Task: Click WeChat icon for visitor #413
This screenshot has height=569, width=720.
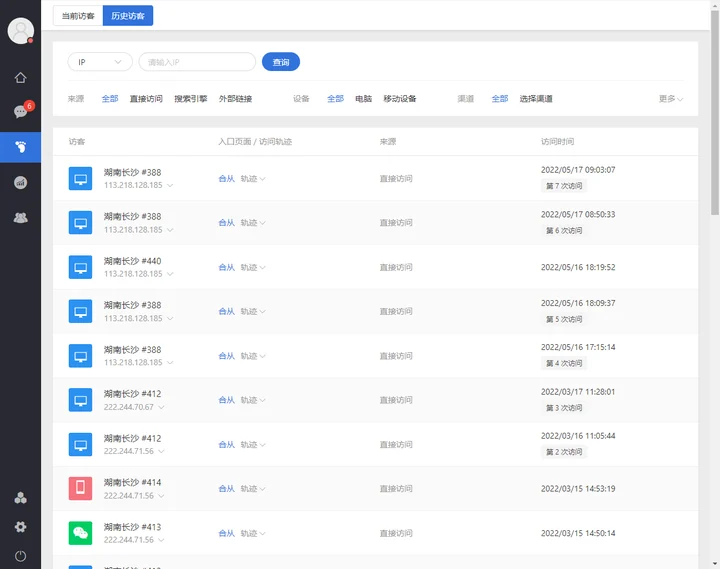Action: point(80,533)
